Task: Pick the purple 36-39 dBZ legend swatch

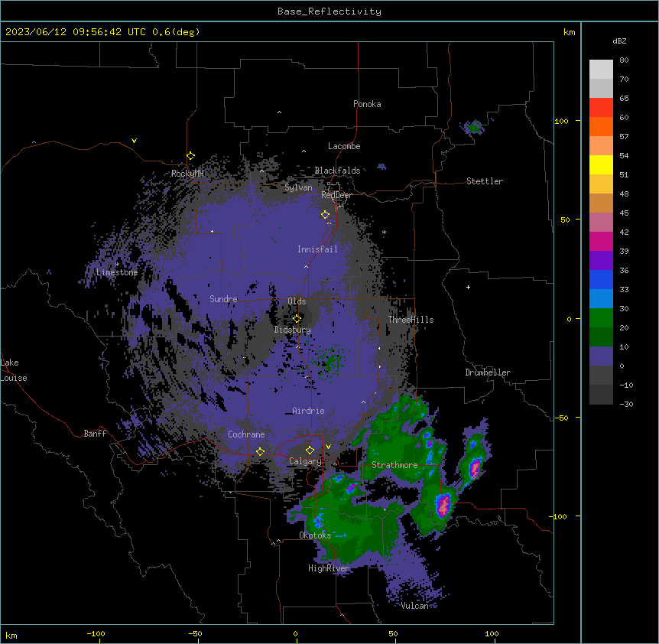Action: pyautogui.click(x=601, y=261)
